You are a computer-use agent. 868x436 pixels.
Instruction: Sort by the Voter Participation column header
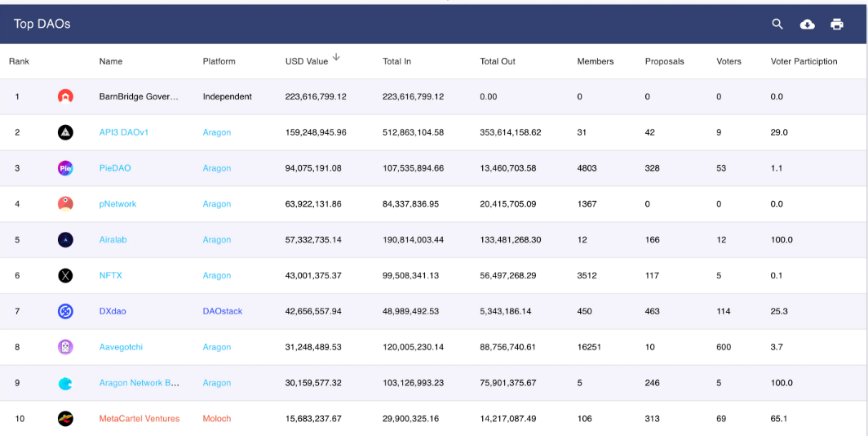click(804, 61)
